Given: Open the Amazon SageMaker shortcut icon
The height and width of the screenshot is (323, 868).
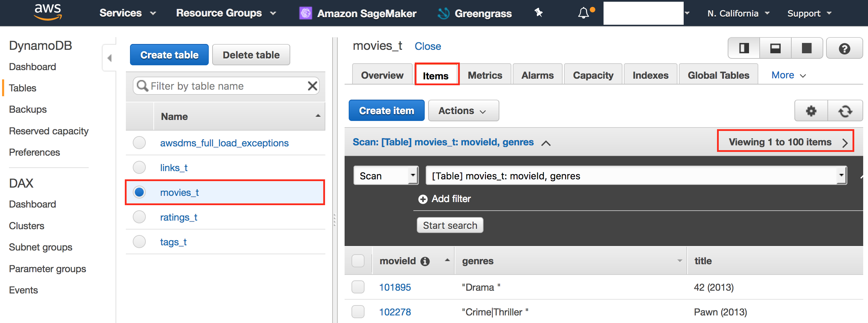Looking at the screenshot, I should [305, 13].
